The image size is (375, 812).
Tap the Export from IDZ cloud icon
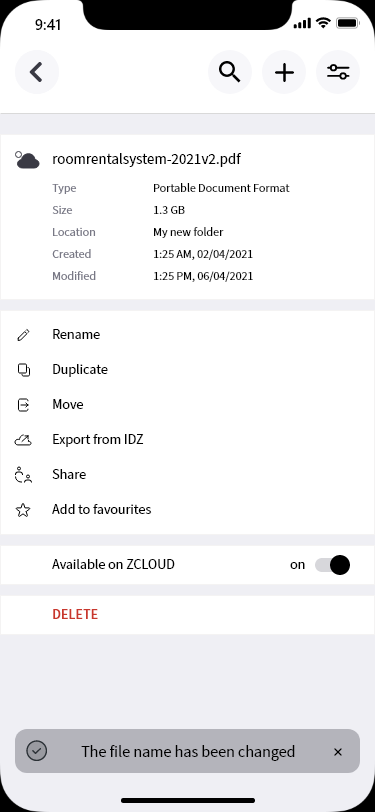tap(23, 440)
